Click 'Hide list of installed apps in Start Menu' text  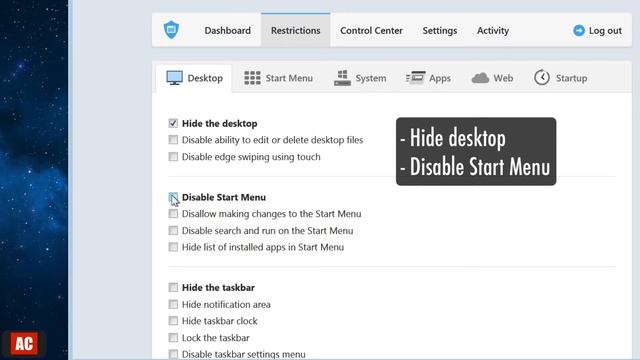pos(263,247)
